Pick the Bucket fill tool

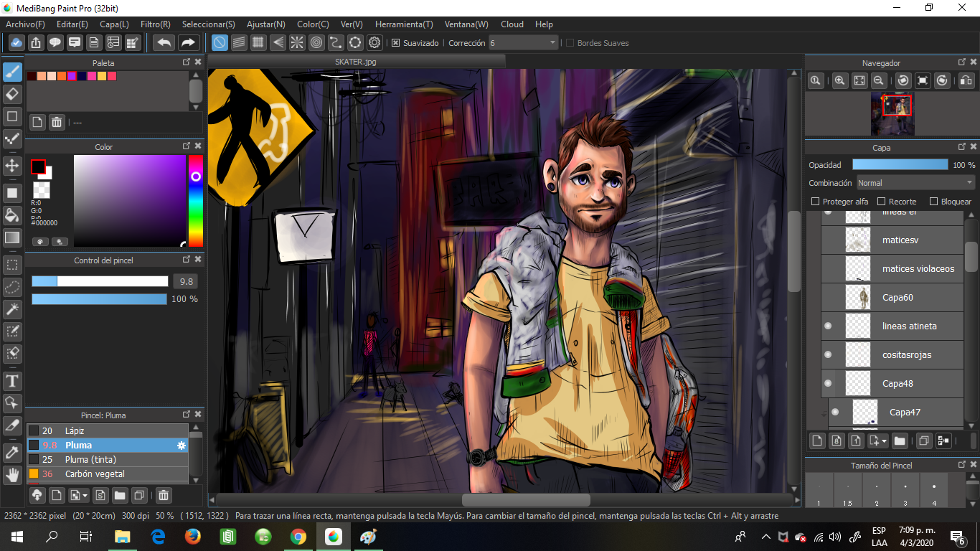click(x=12, y=215)
